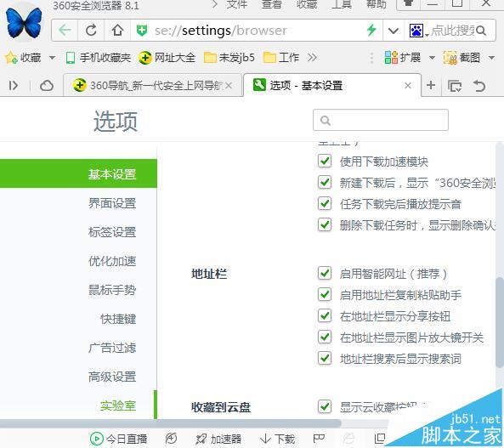Open the 工作 bookmark folder

click(281, 58)
